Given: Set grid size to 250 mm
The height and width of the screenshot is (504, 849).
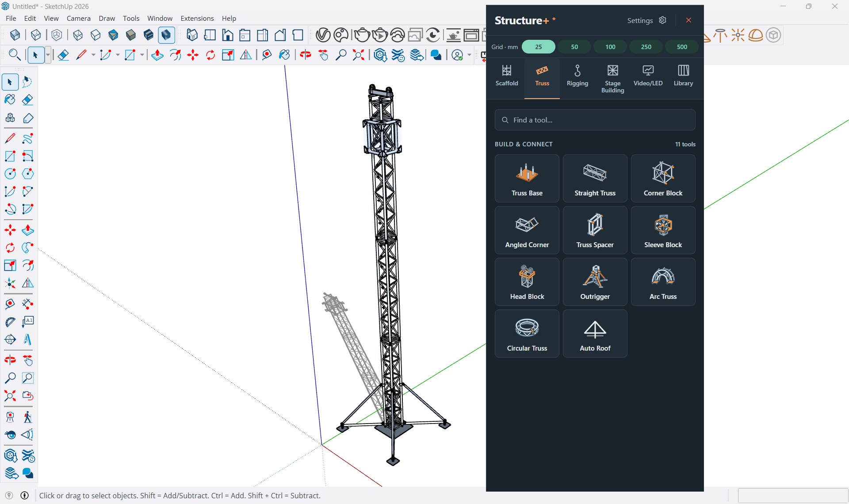Looking at the screenshot, I should (x=646, y=46).
